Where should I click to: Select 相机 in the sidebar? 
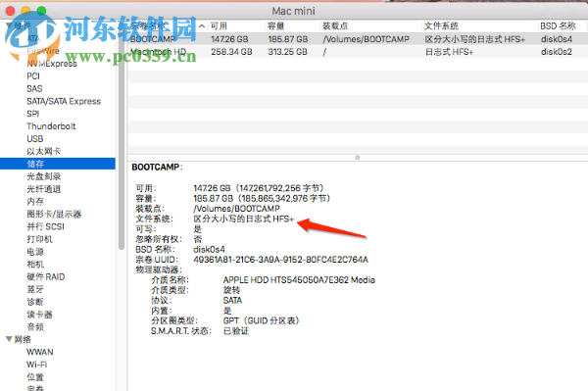35,265
